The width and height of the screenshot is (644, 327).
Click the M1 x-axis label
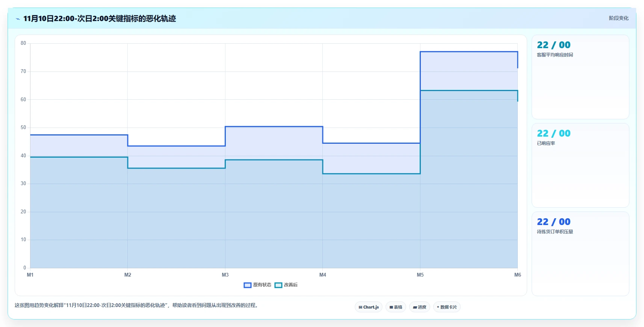coord(30,275)
